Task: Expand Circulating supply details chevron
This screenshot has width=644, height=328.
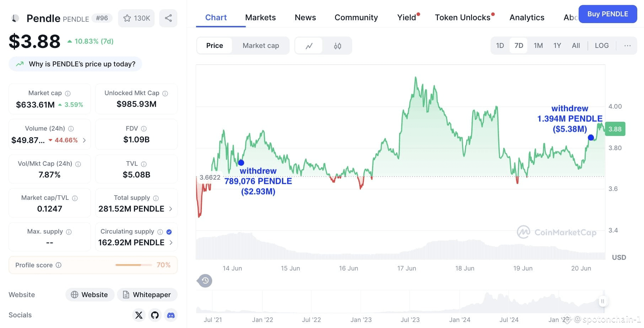Action: coord(171,243)
